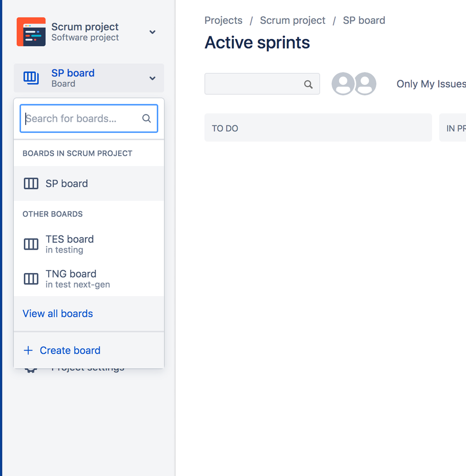Click the board icon next to TES board
Viewport: 466px width, 476px height.
click(30, 244)
